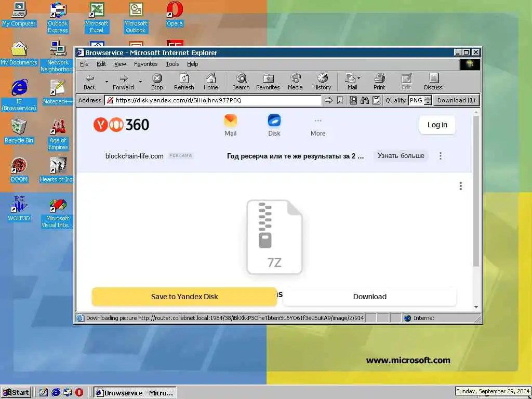Click the page icon left of binoculars
This screenshot has width=532, height=399.
[353, 100]
